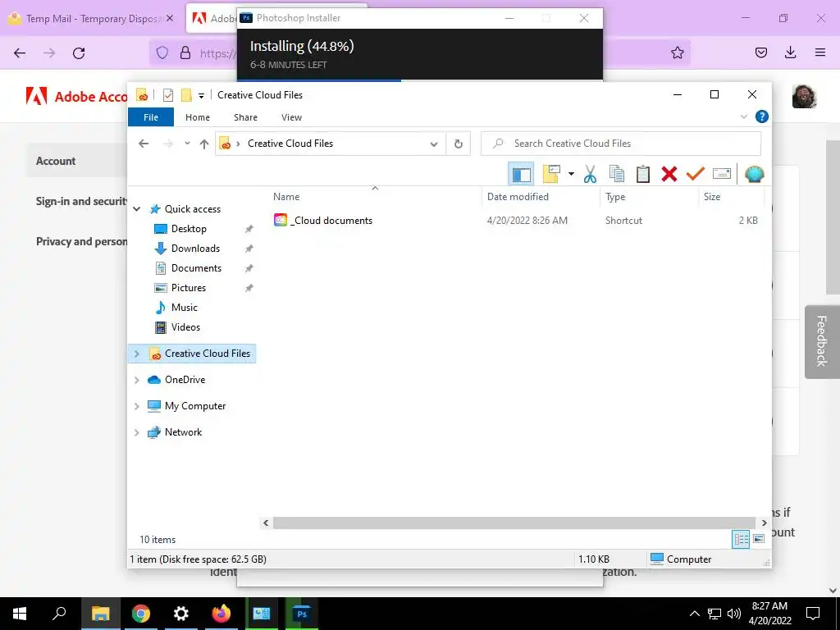Click the Search Creative Cloud Files field
Viewport: 840px width, 630px height.
(621, 144)
